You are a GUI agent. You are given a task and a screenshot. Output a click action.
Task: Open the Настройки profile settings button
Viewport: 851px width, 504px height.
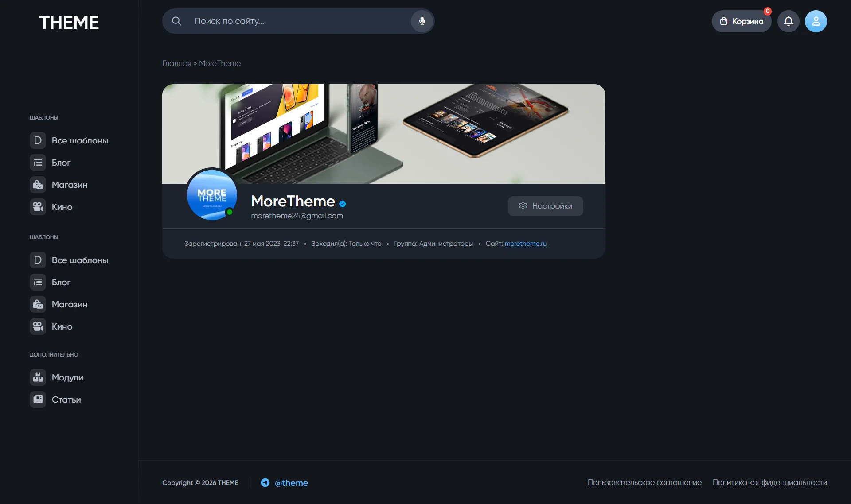[546, 206]
